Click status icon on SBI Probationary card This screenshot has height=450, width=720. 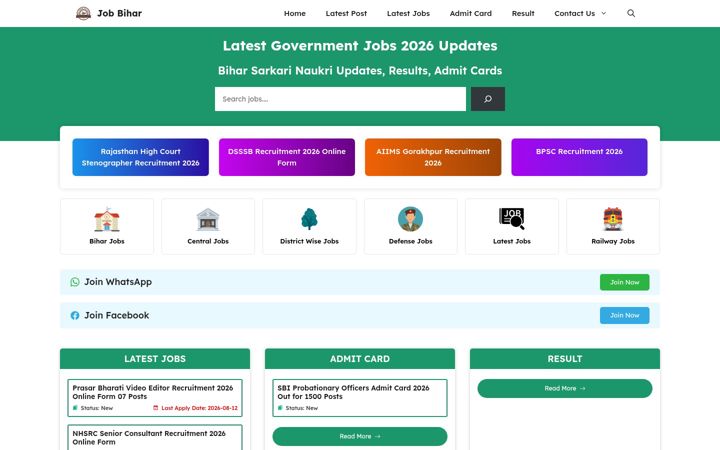coord(280,408)
